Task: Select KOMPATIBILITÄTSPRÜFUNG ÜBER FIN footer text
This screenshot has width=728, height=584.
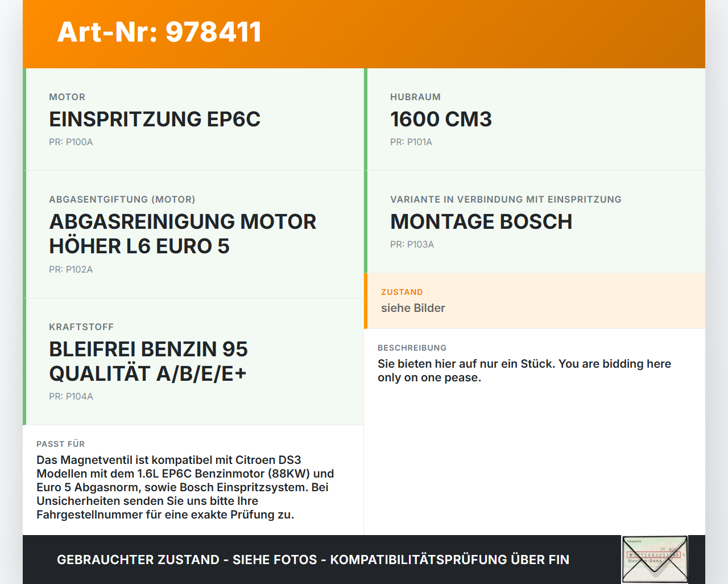Action: (450, 560)
